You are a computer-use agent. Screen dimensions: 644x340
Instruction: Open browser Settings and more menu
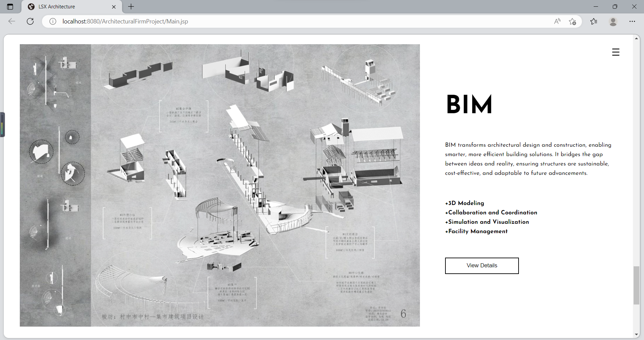coord(632,21)
